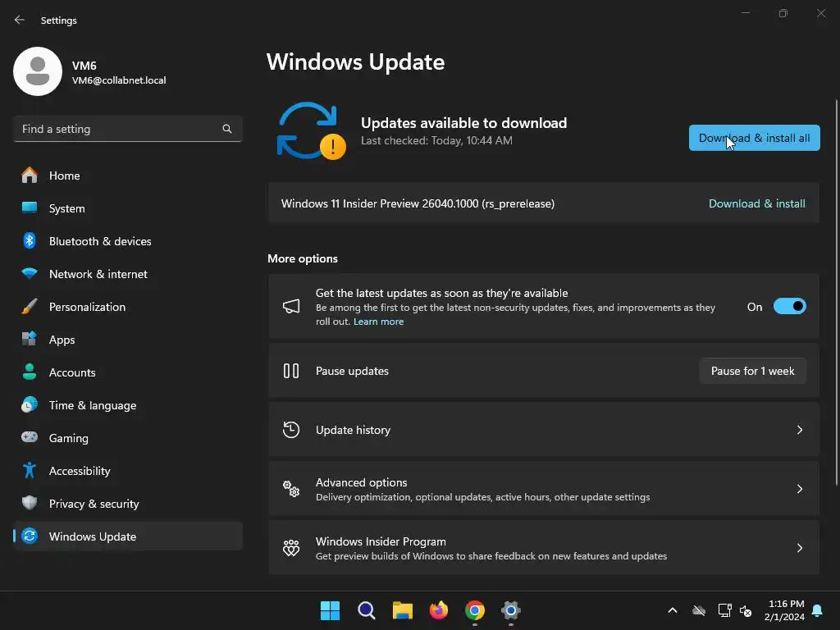Click the Windows Insider Program hearts icon

point(291,547)
